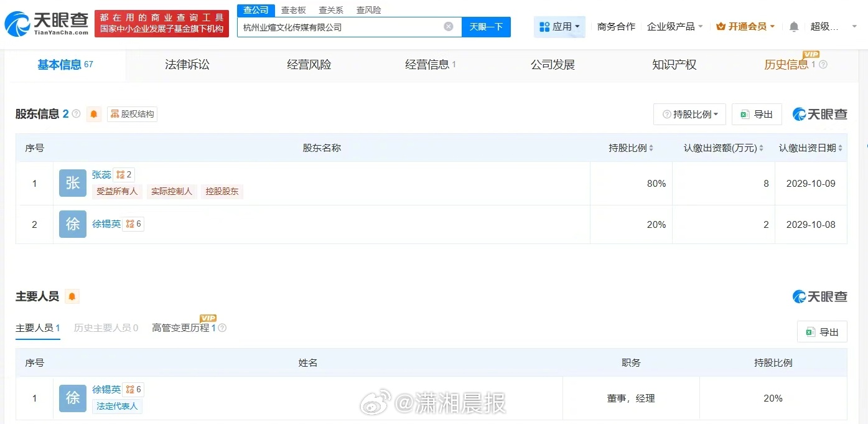Image resolution: width=868 pixels, height=424 pixels.
Task: Switch to the 经营风险 tab
Action: tap(309, 65)
